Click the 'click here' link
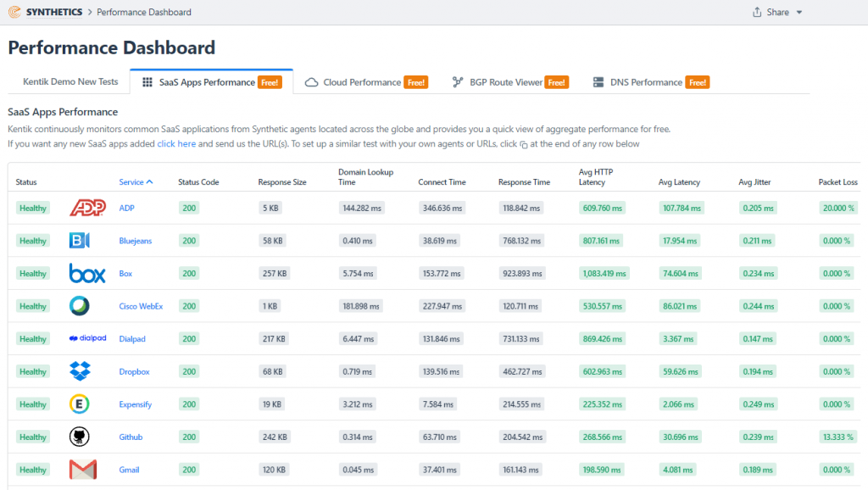 point(176,143)
